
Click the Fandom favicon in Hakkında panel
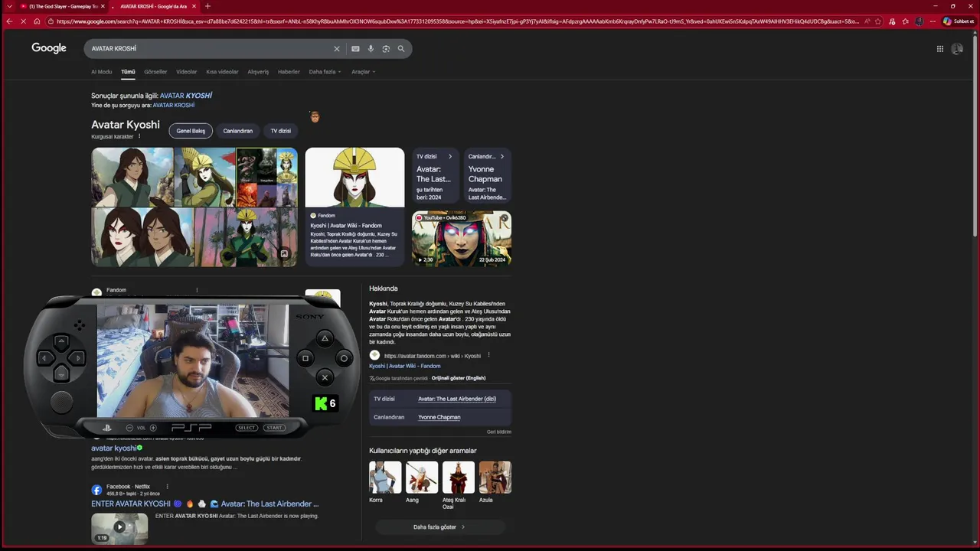click(374, 356)
